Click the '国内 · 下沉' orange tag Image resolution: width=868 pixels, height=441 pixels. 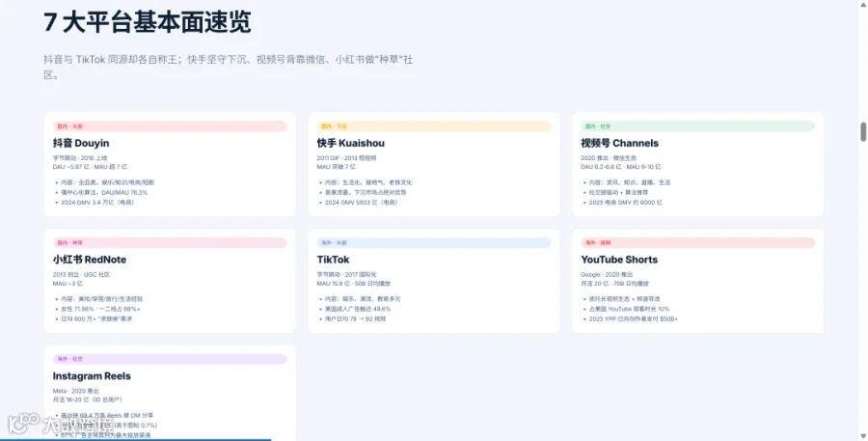tap(433, 126)
